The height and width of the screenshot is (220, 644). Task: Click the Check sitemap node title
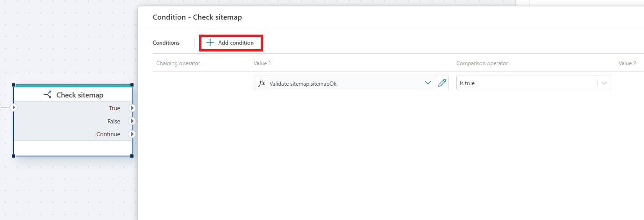(x=80, y=95)
